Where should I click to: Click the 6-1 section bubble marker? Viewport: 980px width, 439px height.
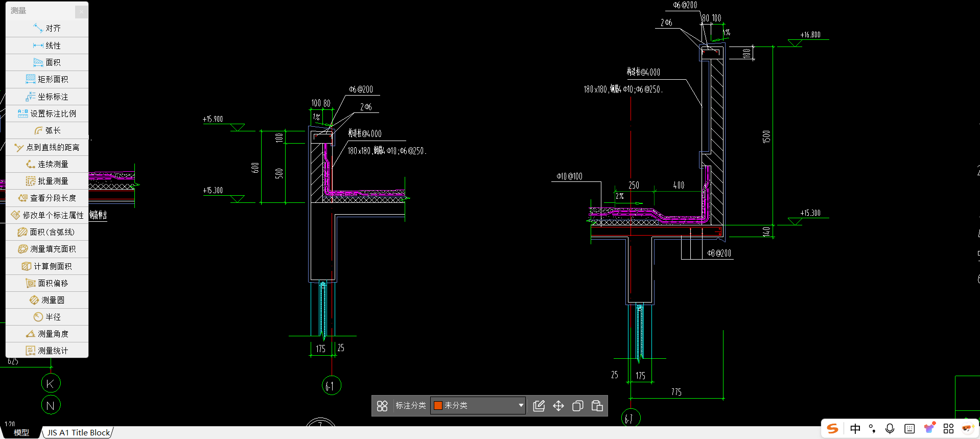point(332,385)
